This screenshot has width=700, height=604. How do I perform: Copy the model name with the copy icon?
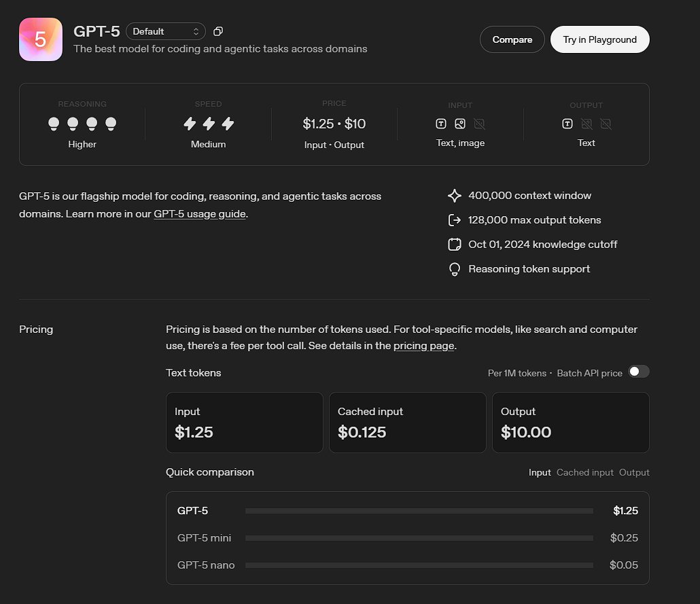pyautogui.click(x=218, y=31)
